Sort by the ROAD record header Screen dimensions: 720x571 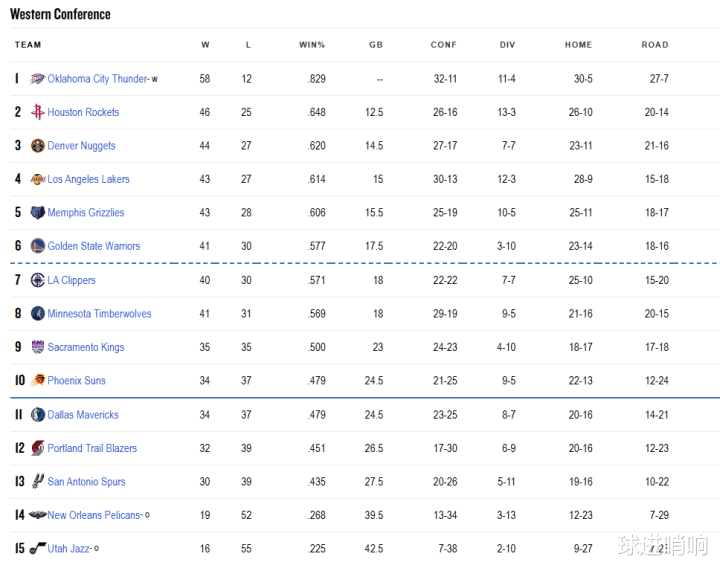pos(655,45)
